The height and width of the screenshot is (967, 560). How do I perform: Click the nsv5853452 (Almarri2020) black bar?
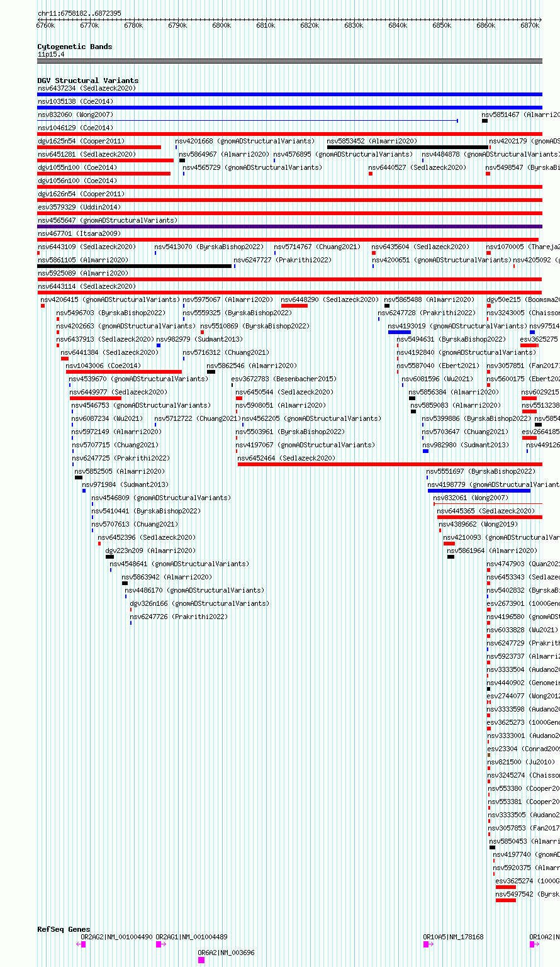[408, 147]
